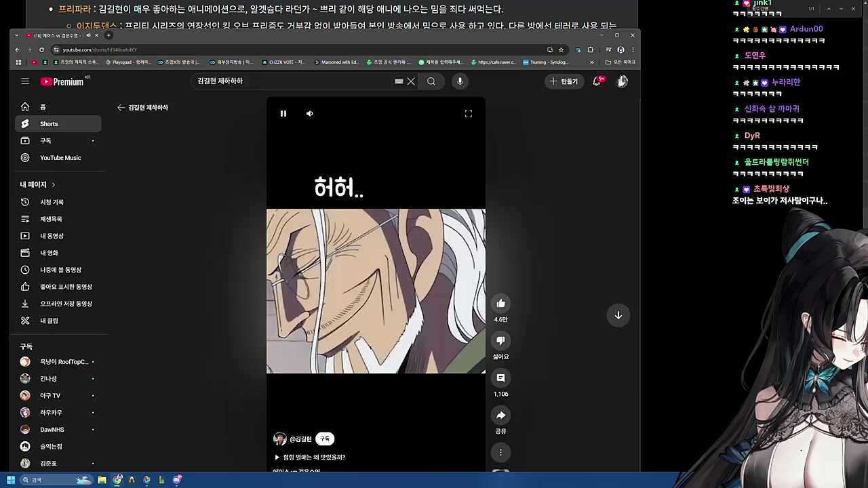This screenshot has width=868, height=488.
Task: Open the 옥냥이 RoofTopC... subscription channel
Action: [58, 362]
